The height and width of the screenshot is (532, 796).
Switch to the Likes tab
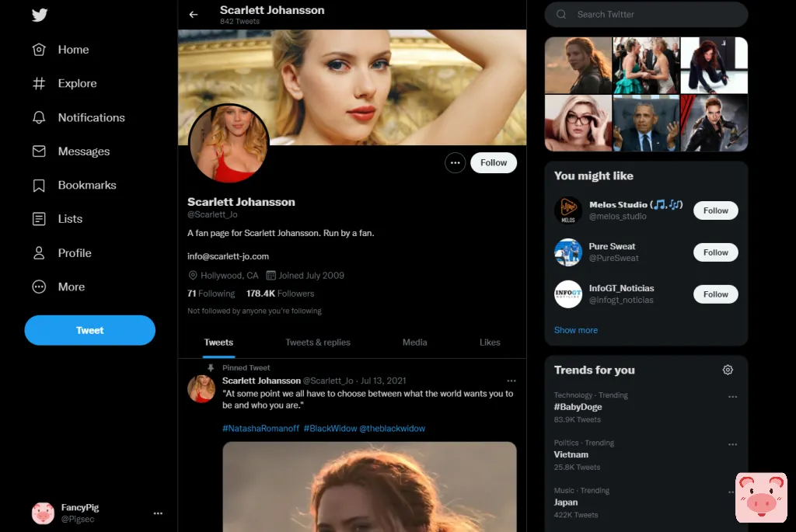point(490,342)
